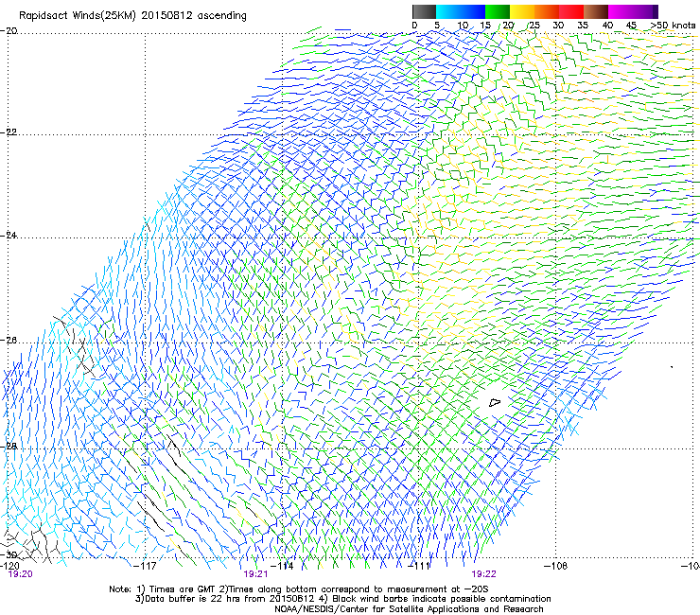Click the -120 longitude axis label
This screenshot has width=700, height=615.
(x=9, y=566)
